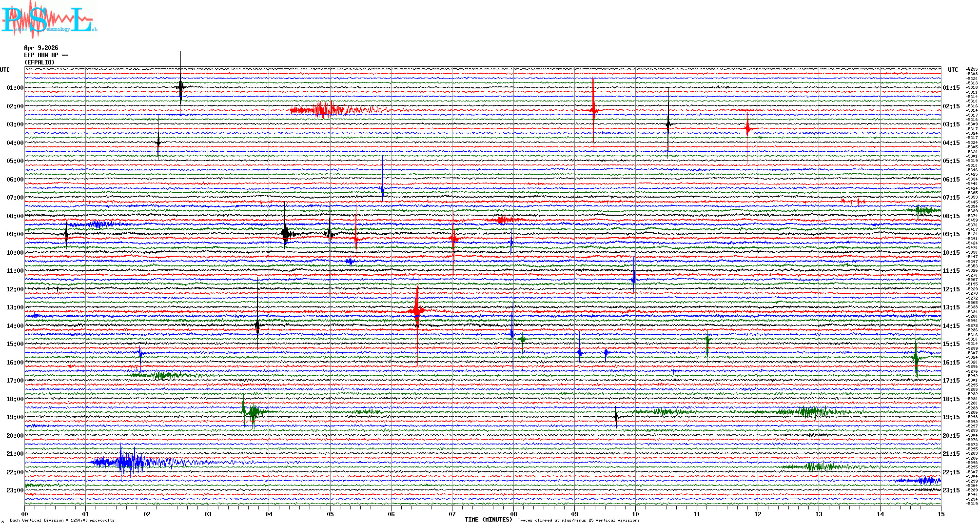980x527 pixels.
Task: Click the minute 15 tick label on bottom axis
Action: point(941,514)
